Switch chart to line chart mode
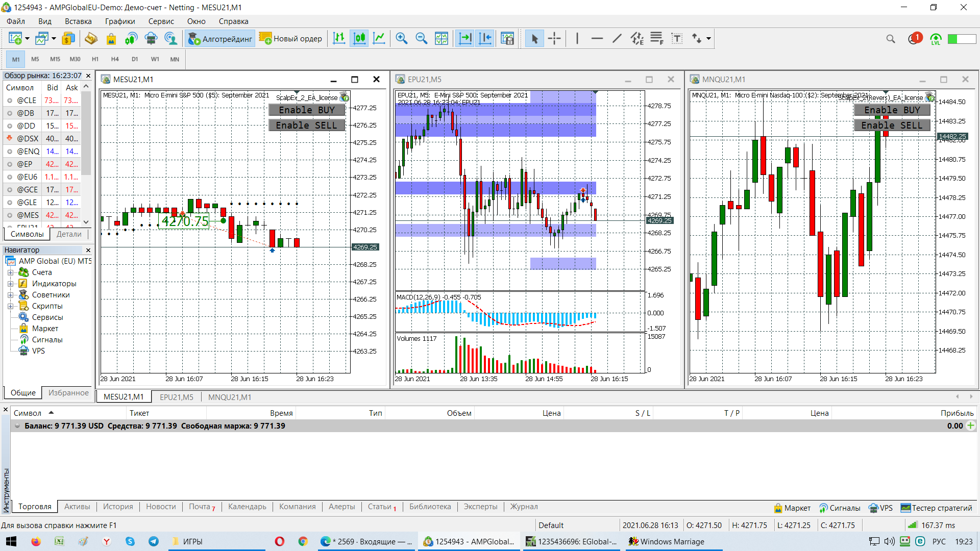Screen dimensions: 980x551 [x=379, y=38]
